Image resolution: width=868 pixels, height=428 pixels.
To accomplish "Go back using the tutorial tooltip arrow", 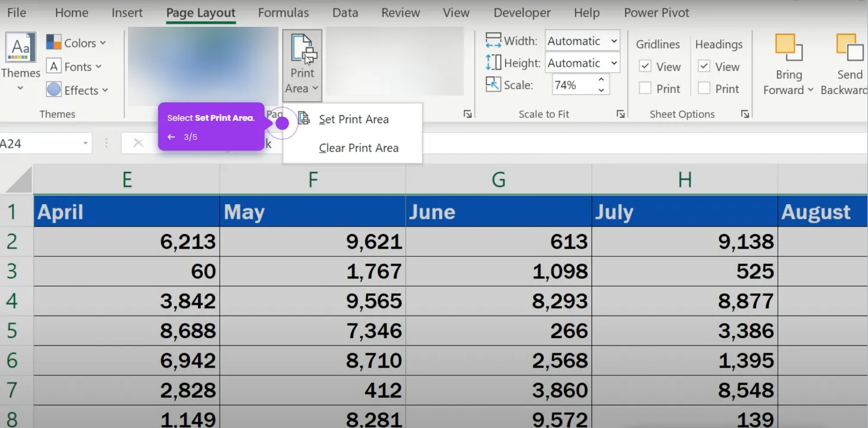I will tap(171, 137).
